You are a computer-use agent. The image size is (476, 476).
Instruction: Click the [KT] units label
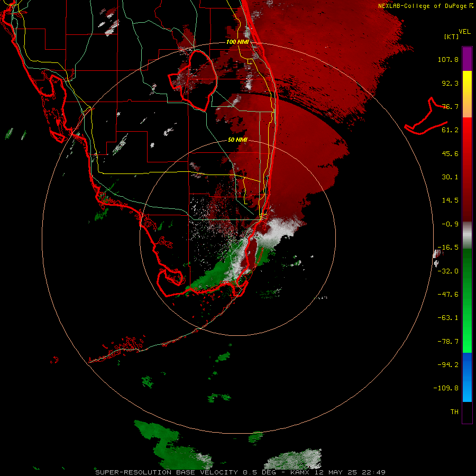(451, 36)
